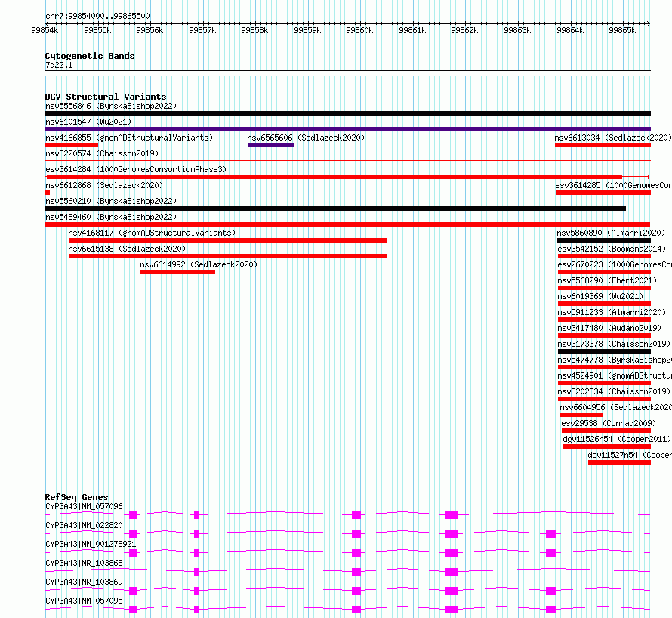Click the first exon of CYP3A43|NM_022820
Screen dimensions: 672x618
pos(133,534)
